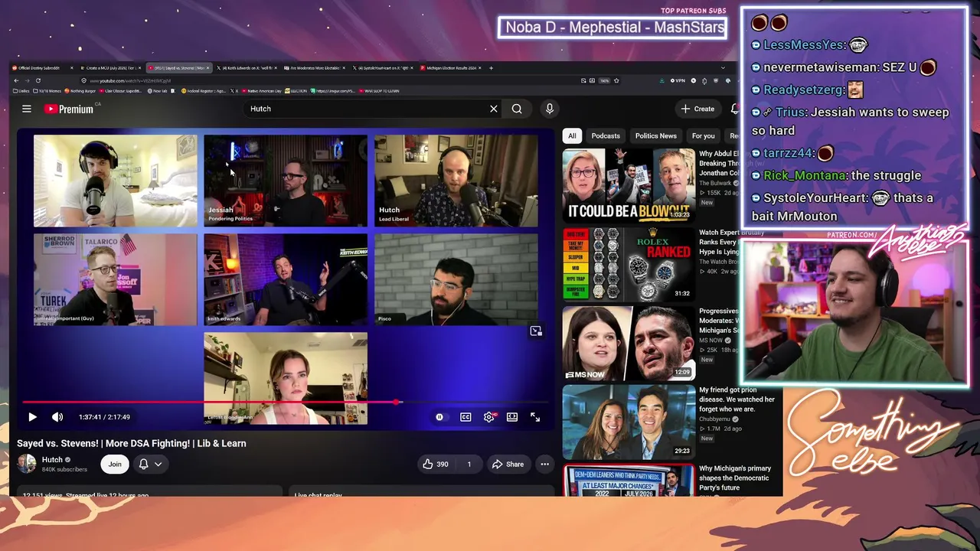Toggle closed captions on the player

click(x=465, y=417)
